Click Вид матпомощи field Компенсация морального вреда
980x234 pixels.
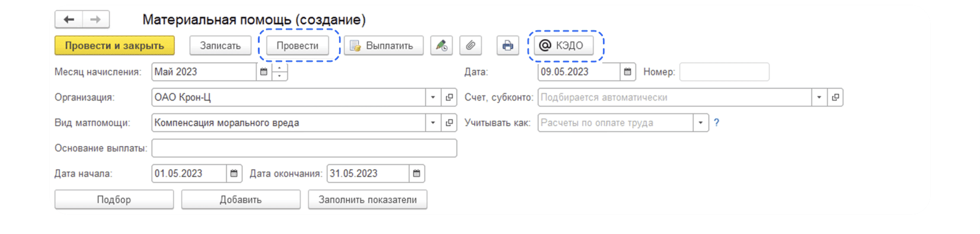click(x=289, y=123)
